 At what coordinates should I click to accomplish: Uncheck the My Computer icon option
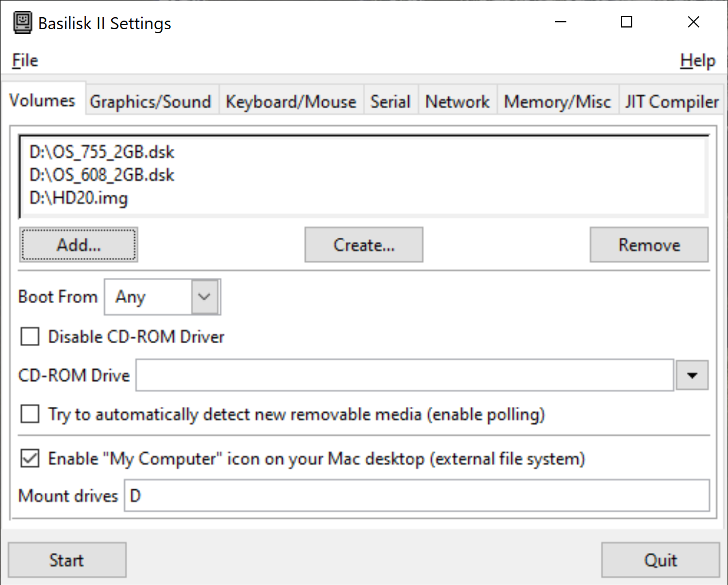[x=29, y=458]
